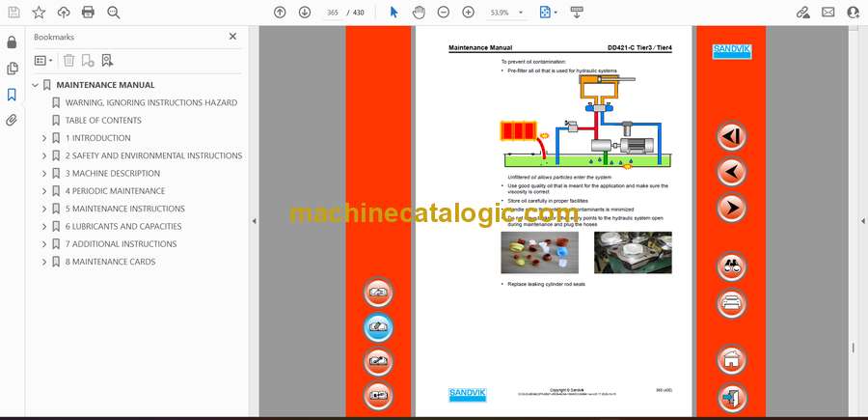Expand the 4 PERIODIC MAINTENANCE bookmark
The width and height of the screenshot is (868, 420).
click(x=44, y=191)
